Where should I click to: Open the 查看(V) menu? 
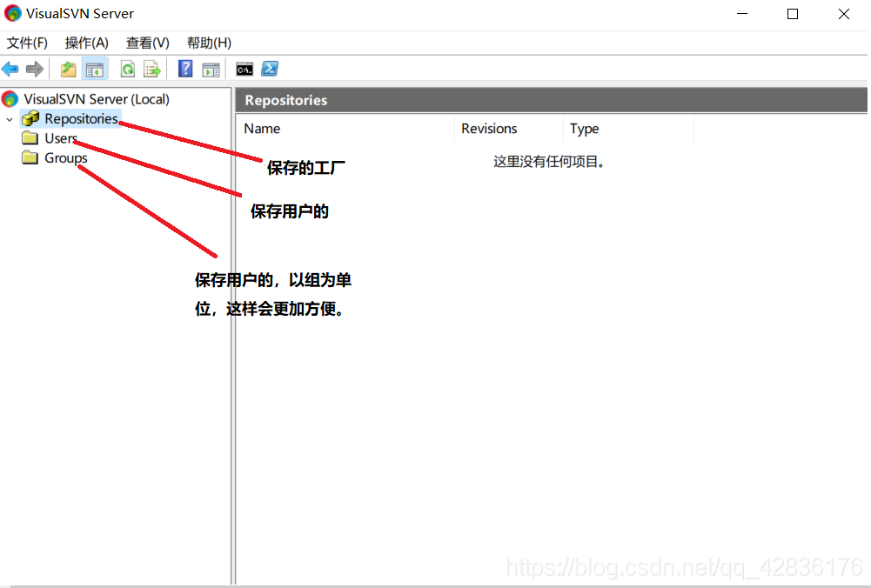pyautogui.click(x=148, y=43)
